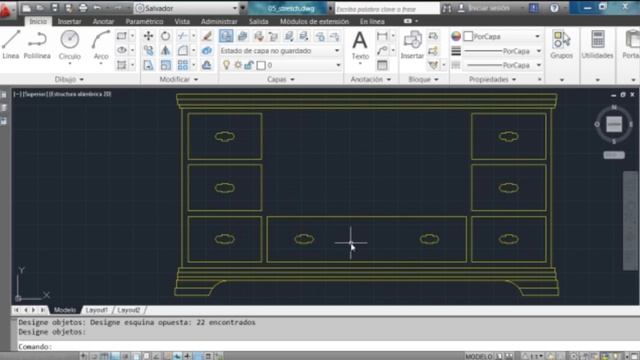640x360 pixels.
Task: Select the Círculo tool
Action: 69,45
